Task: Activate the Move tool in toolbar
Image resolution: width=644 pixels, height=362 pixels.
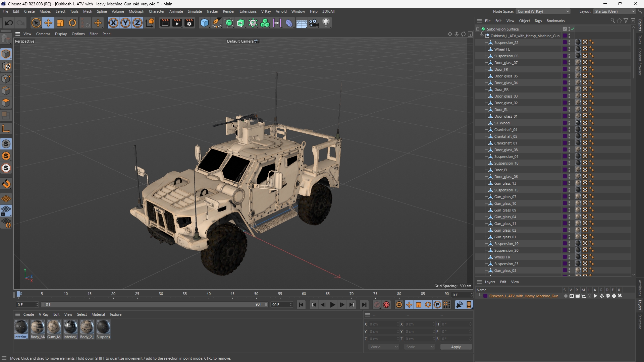Action: point(48,23)
